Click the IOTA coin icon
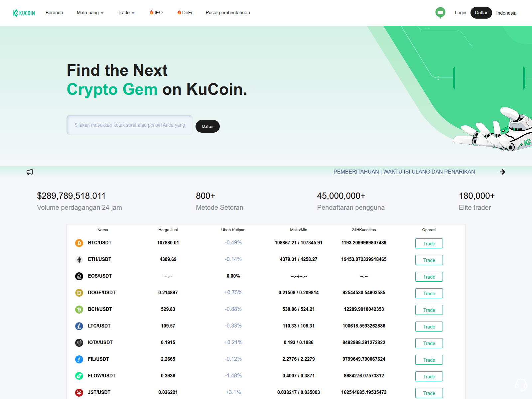This screenshot has height=399, width=532. click(x=79, y=343)
